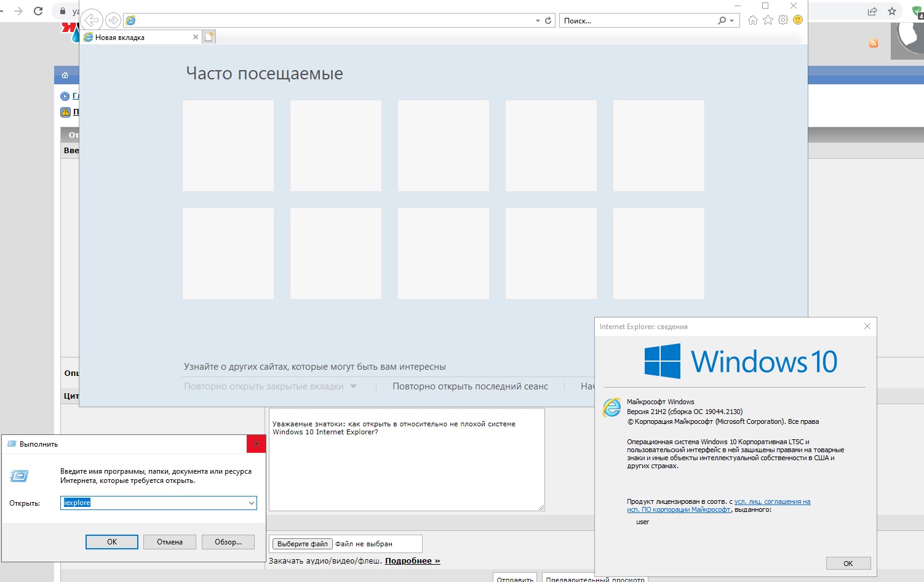
Task: Click the smiley feedback icon
Action: [798, 20]
